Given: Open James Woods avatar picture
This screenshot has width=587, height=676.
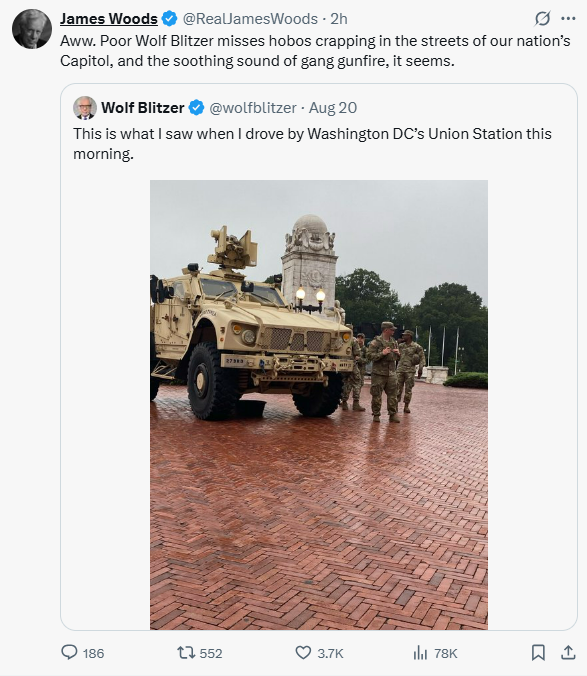Looking at the screenshot, I should click(32, 28).
